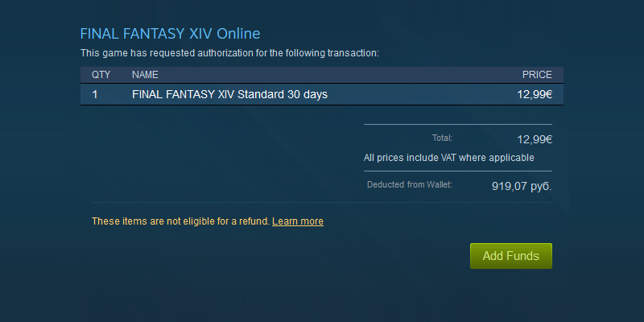This screenshot has width=644, height=322.
Task: Click the divider line above the Total row
Action: point(458,124)
